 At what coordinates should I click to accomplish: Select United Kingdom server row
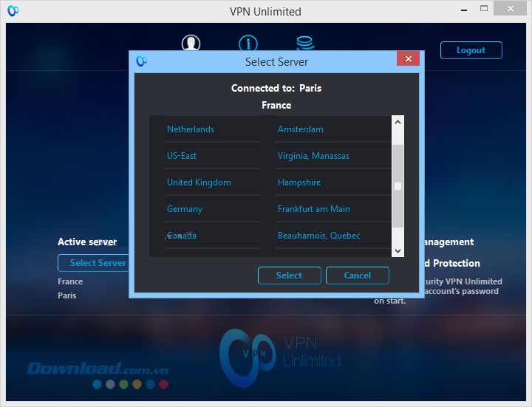pos(199,182)
